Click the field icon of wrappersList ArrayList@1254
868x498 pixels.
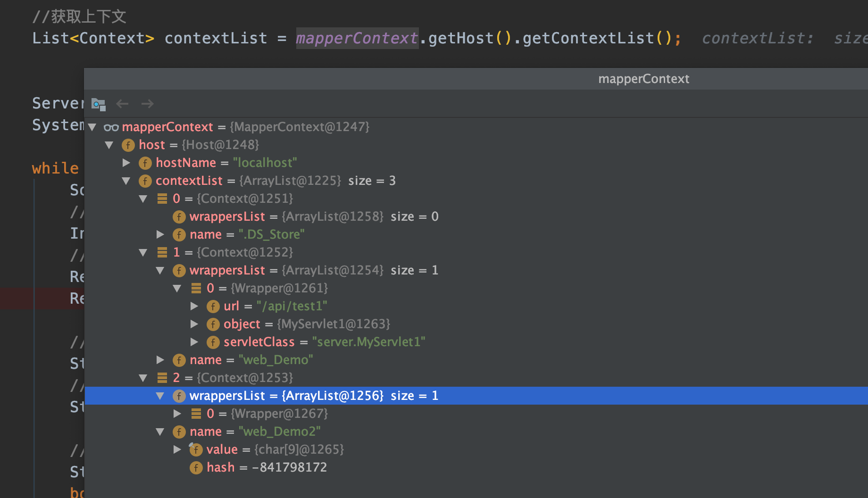pyautogui.click(x=179, y=271)
